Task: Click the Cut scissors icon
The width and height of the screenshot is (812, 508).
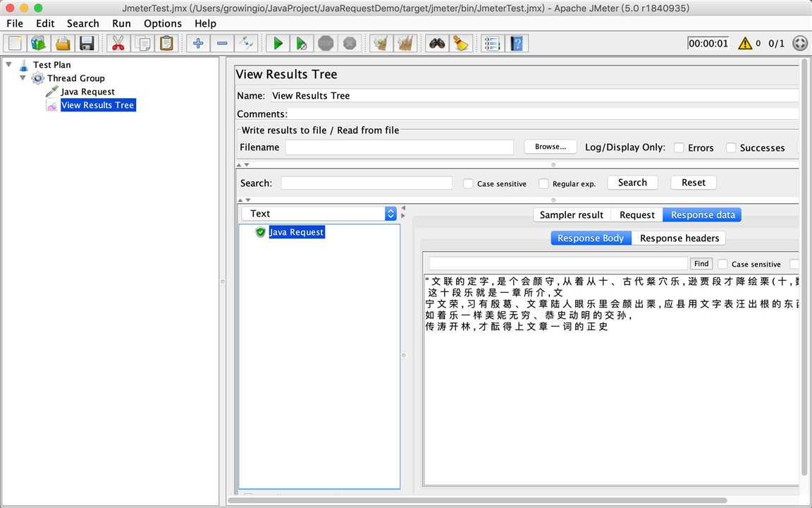Action: [118, 43]
